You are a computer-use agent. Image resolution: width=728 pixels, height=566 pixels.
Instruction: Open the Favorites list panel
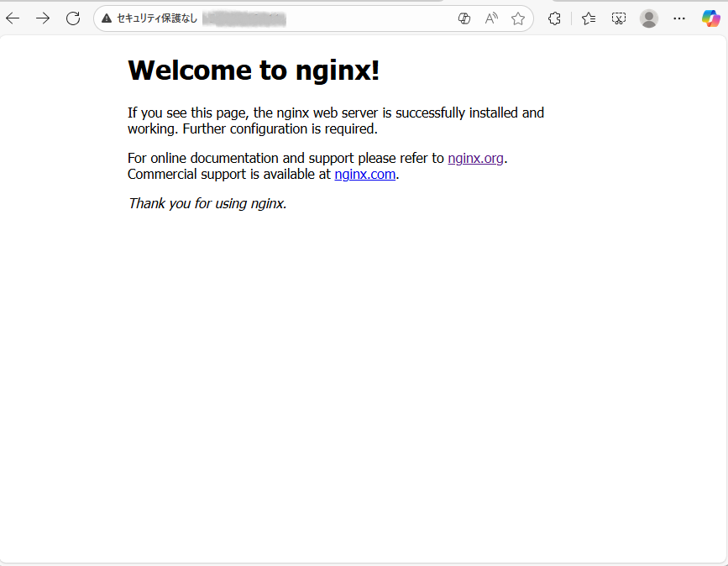(x=589, y=18)
